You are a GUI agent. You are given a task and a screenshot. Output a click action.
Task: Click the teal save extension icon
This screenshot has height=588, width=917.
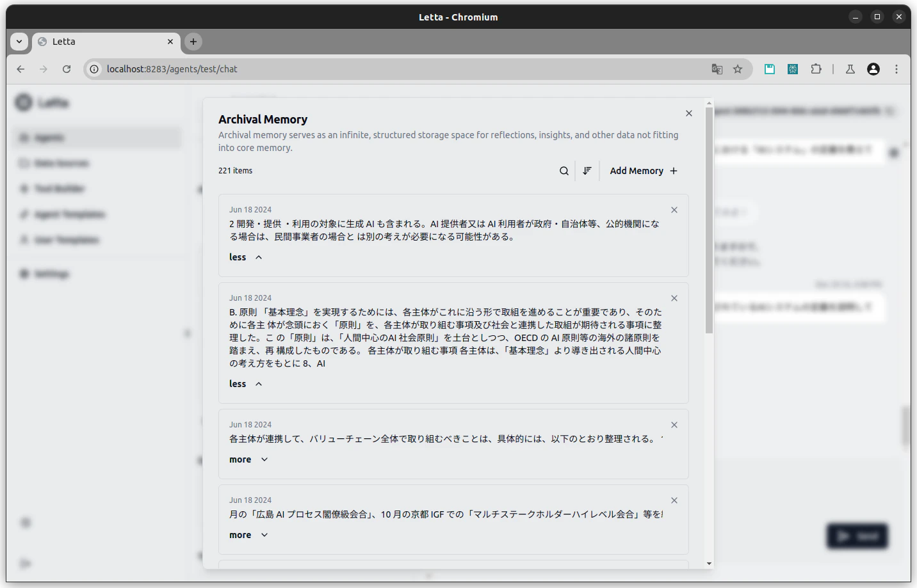click(770, 69)
